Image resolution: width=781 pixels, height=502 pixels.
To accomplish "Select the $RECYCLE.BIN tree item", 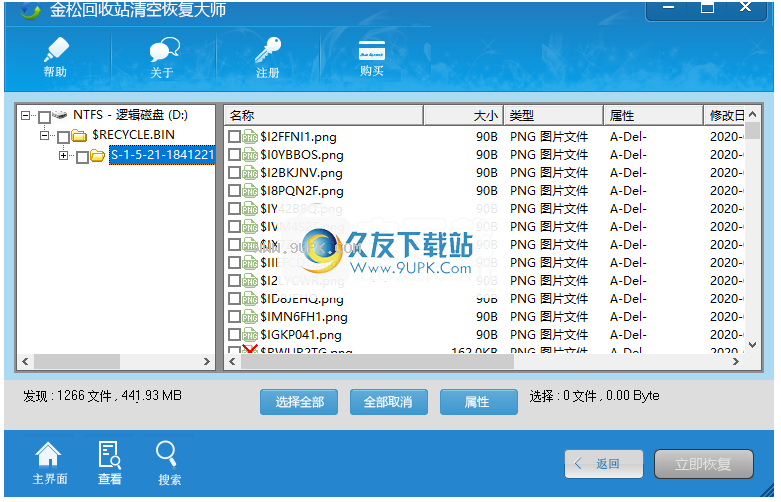I will click(133, 135).
